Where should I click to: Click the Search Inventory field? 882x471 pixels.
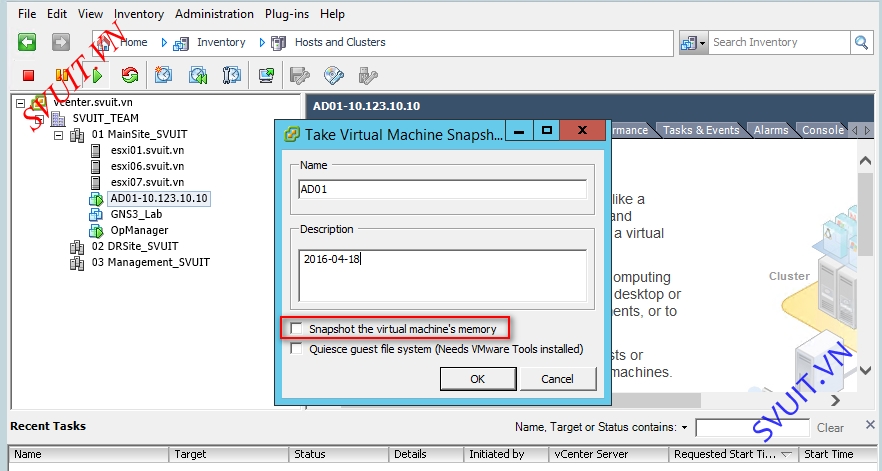pyautogui.click(x=778, y=42)
